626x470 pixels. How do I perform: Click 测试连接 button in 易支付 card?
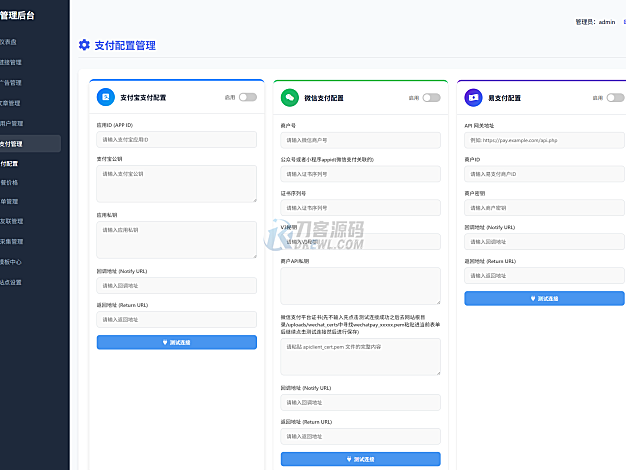coord(544,298)
